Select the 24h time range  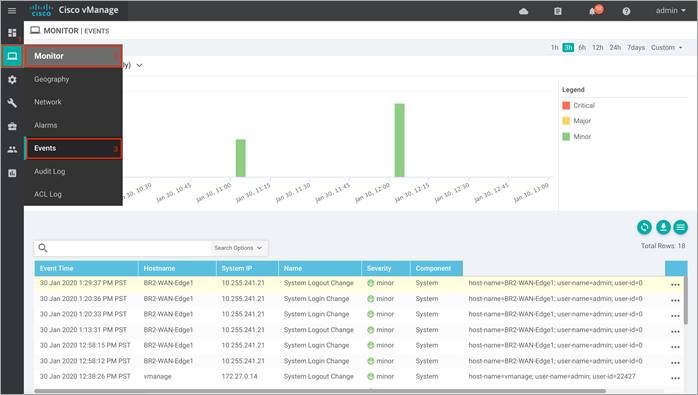[x=615, y=47]
